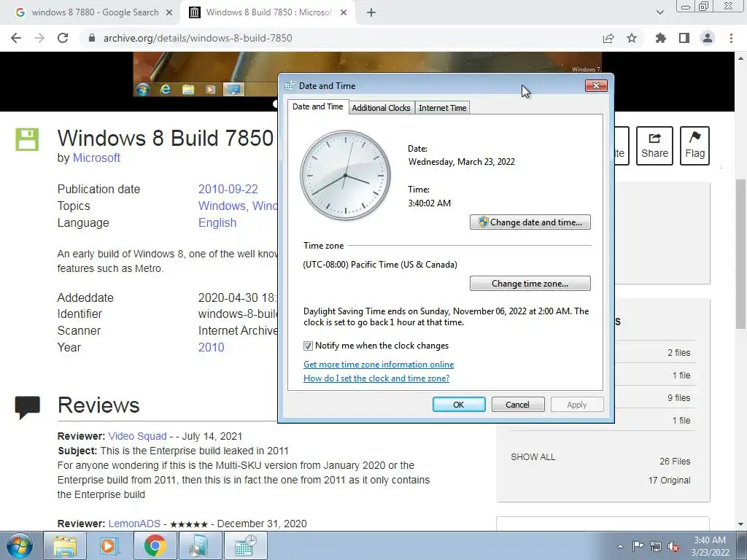Click the padlock site info icon
Screen dimensions: 747x560
[x=92, y=38]
